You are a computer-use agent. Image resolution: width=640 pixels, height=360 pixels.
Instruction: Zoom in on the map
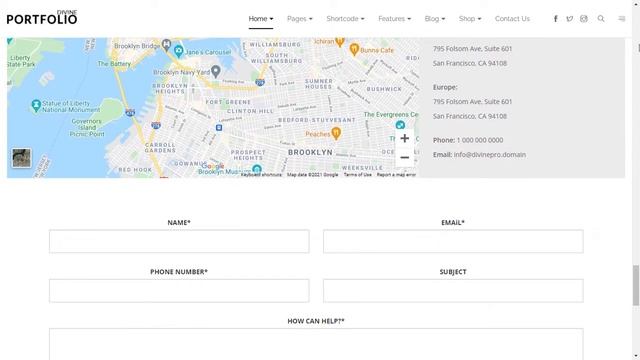[404, 138]
